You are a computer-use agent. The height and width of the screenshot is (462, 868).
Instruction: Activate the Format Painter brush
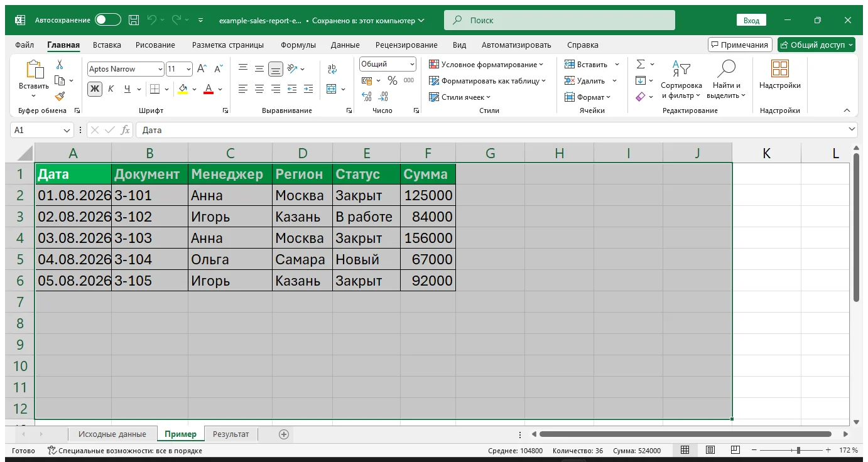click(60, 96)
